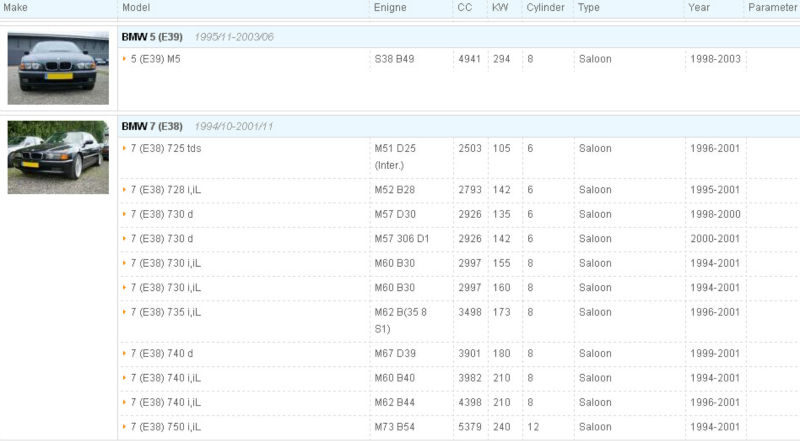This screenshot has width=800, height=442.
Task: Click the Model column header
Action: click(136, 8)
